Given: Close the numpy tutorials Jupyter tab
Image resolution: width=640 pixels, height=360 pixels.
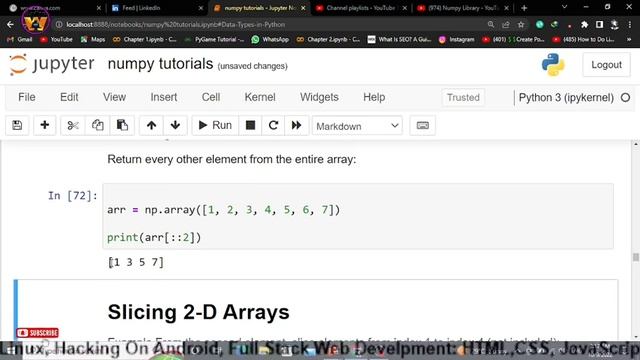Looking at the screenshot, I should tap(303, 8).
